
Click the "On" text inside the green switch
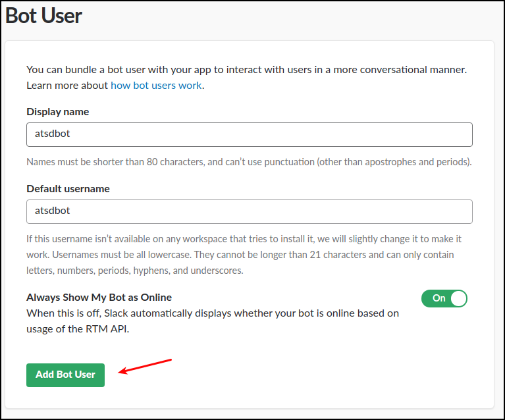(439, 298)
